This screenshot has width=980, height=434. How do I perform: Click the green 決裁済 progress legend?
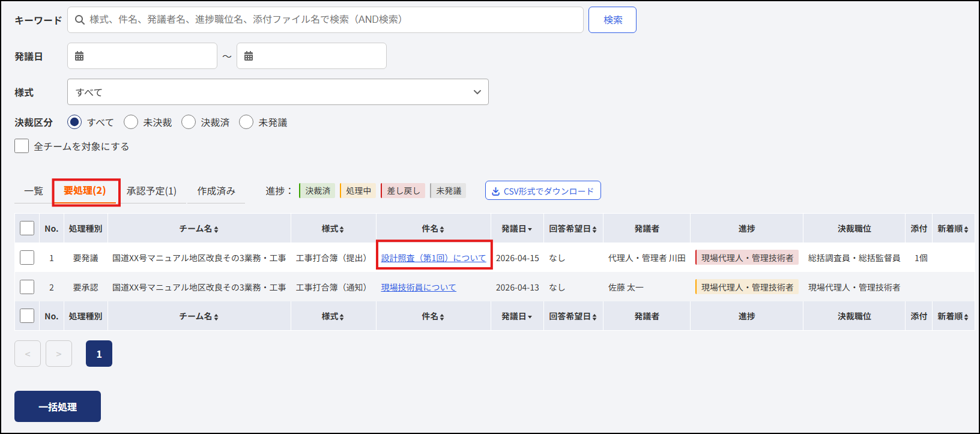[317, 191]
